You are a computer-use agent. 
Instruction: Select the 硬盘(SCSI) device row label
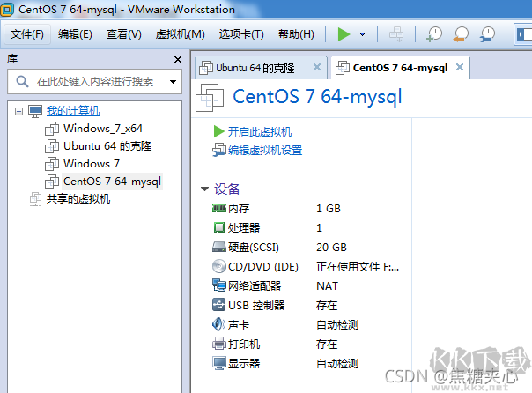click(254, 247)
